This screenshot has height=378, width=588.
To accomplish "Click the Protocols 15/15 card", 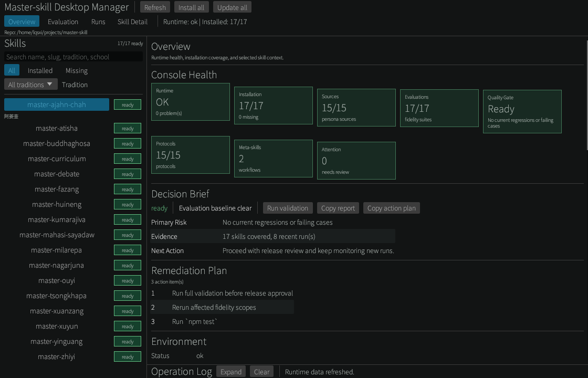I will (x=191, y=155).
